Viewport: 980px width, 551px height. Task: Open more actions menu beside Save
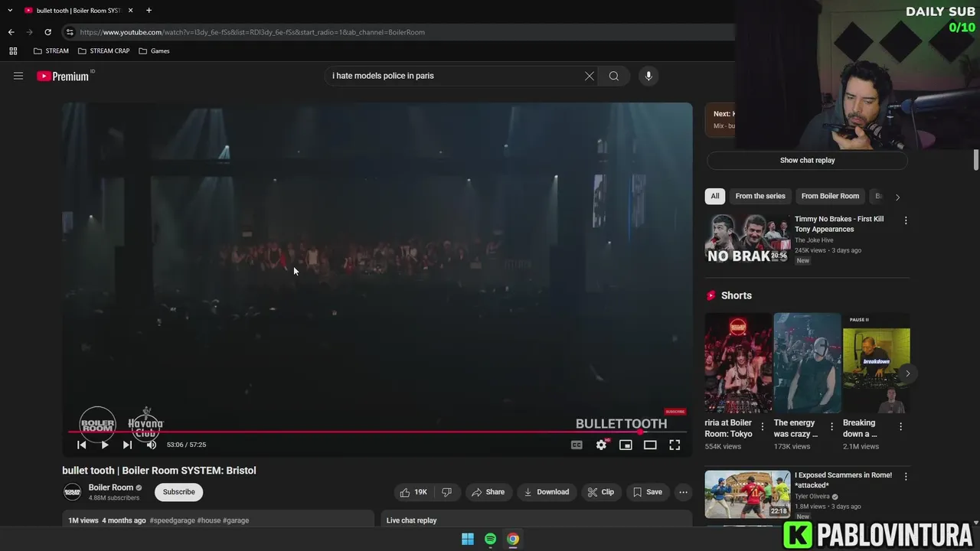coord(684,492)
